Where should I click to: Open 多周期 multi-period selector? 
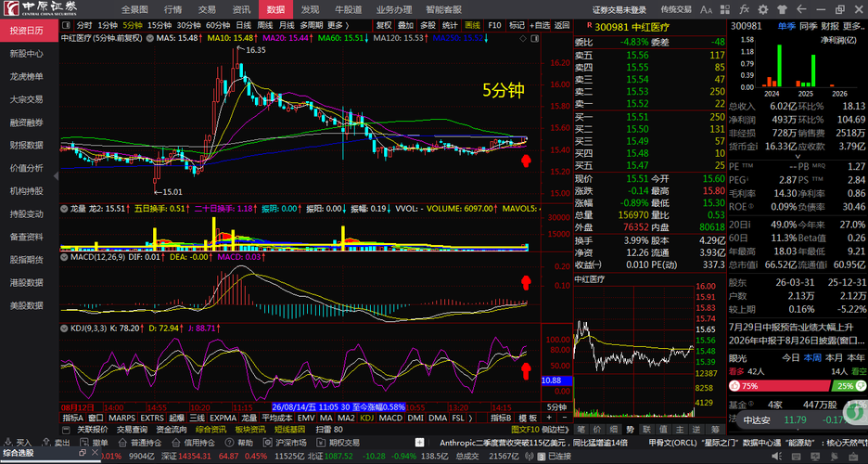pyautogui.click(x=312, y=25)
